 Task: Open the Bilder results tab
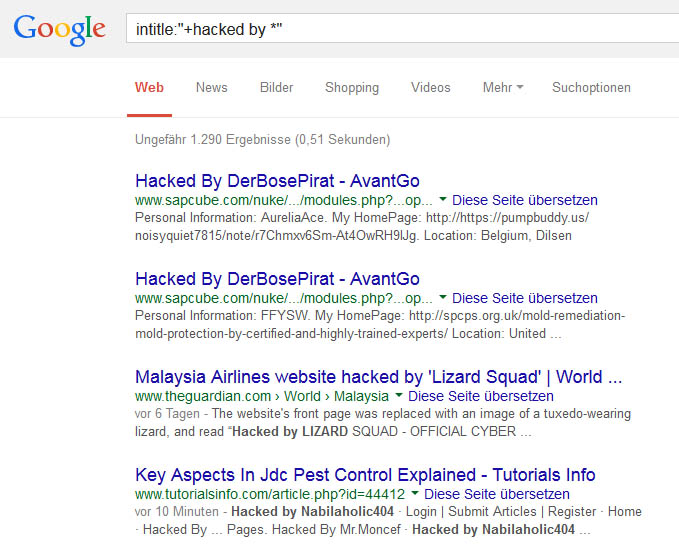pos(276,88)
